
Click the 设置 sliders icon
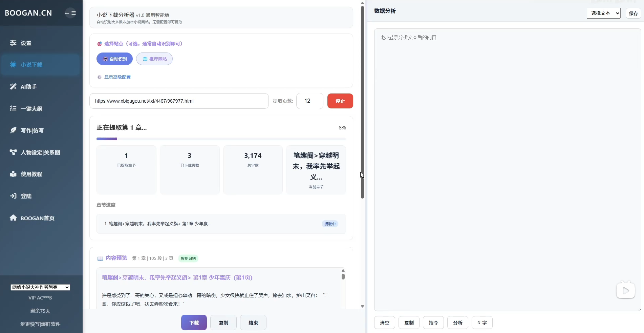click(13, 43)
